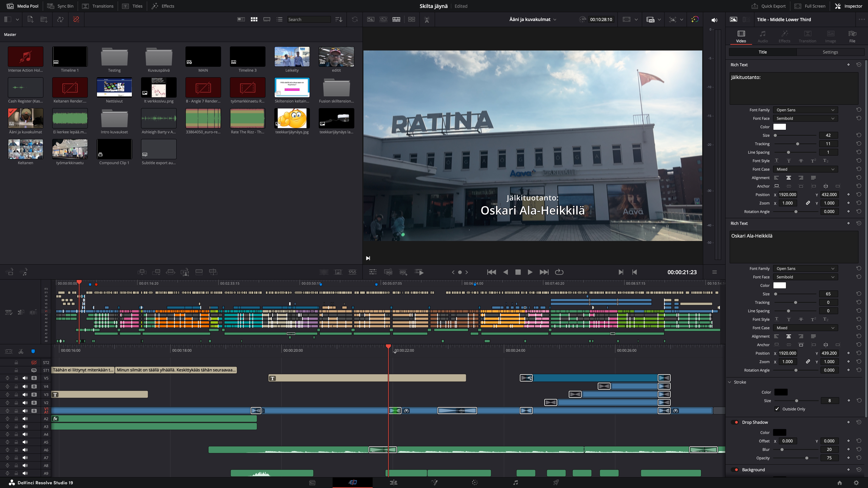
Task: Select the V5 title clip on timeline
Action: [367, 378]
